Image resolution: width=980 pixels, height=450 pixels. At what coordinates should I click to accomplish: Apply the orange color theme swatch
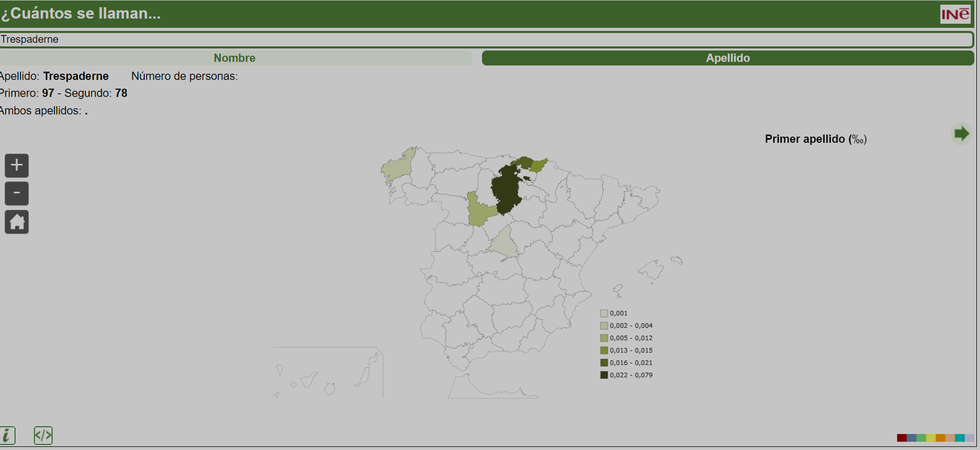[x=940, y=438]
